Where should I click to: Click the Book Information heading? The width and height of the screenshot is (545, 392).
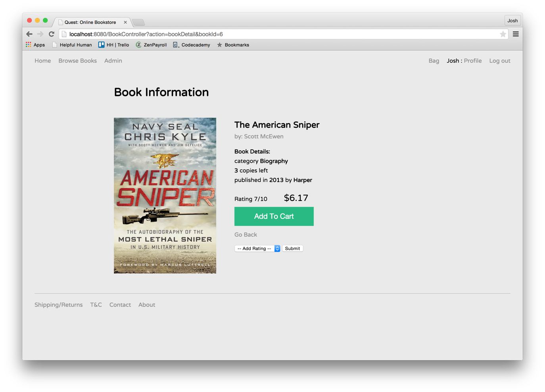tap(161, 92)
